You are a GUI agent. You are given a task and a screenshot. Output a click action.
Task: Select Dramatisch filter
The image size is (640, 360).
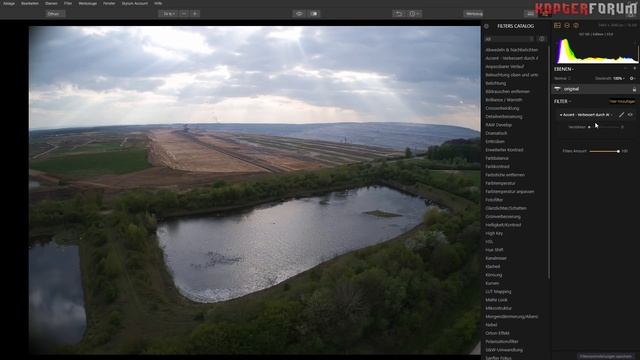(x=496, y=133)
